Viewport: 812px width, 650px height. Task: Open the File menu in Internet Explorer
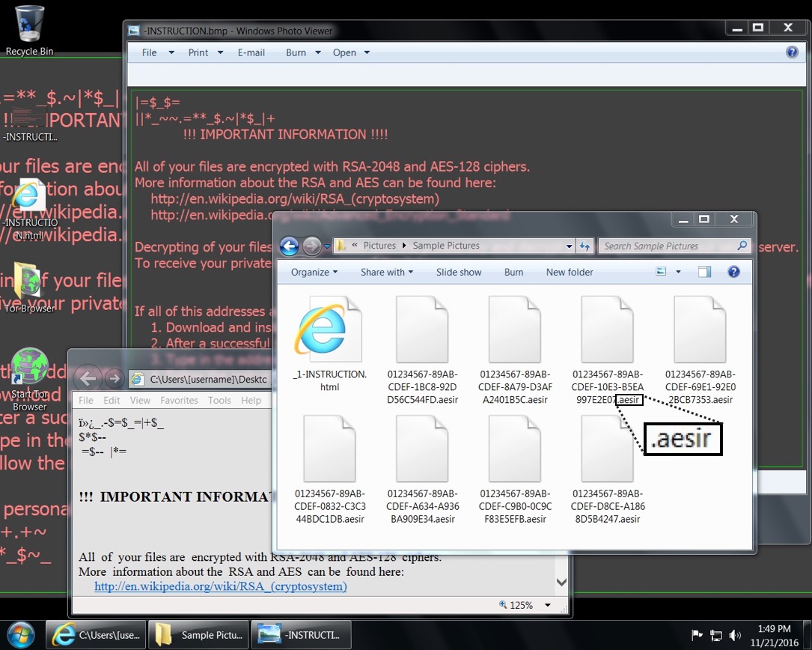point(86,400)
